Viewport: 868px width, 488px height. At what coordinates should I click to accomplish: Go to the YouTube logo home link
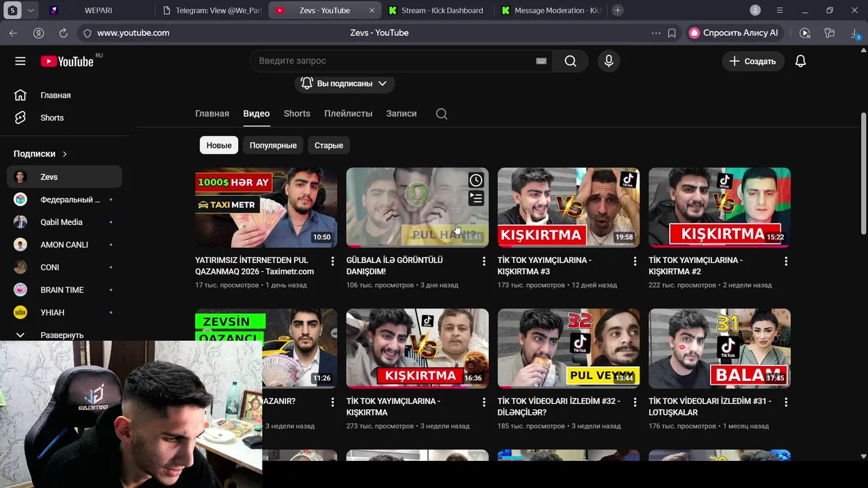tap(67, 61)
